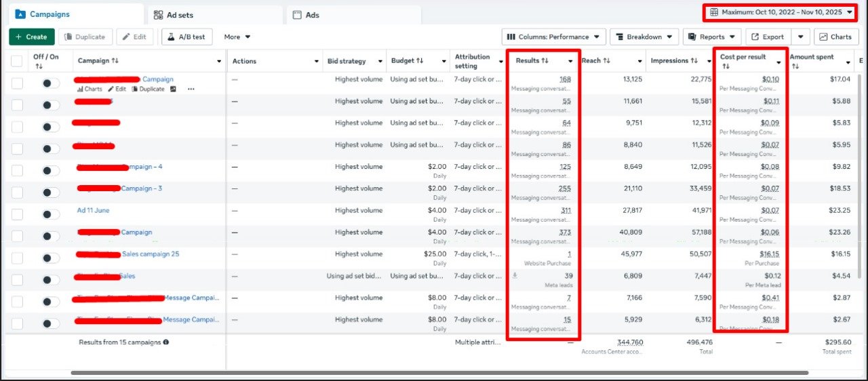868x381 pixels.
Task: Open the Bid strategy column dropdown arrow
Action: 379,62
